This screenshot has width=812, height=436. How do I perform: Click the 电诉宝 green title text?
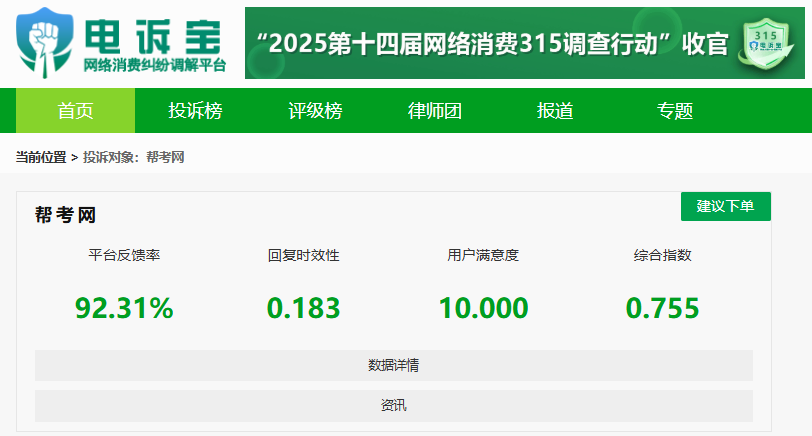tap(153, 36)
